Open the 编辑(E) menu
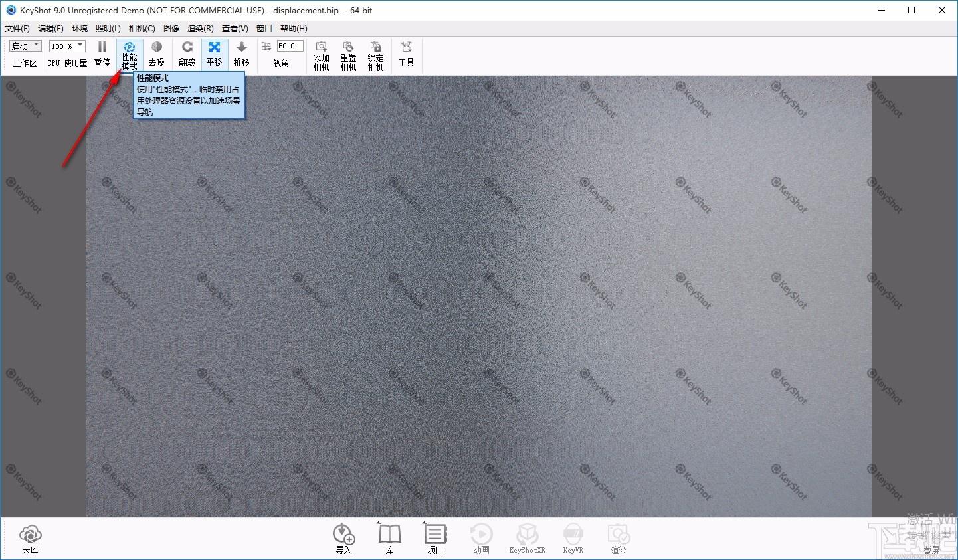The width and height of the screenshot is (958, 560). [50, 28]
